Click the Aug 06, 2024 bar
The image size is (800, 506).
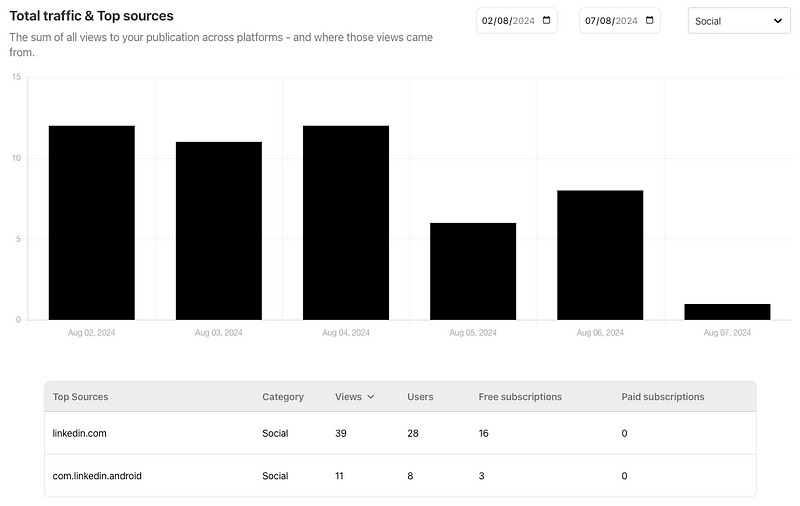(x=600, y=255)
